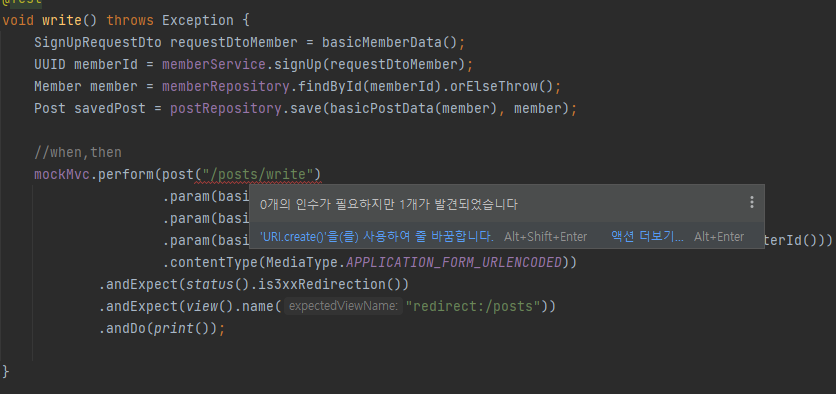Click the '//when,then' comment
Viewport: 836px width, 394px height.
point(78,152)
